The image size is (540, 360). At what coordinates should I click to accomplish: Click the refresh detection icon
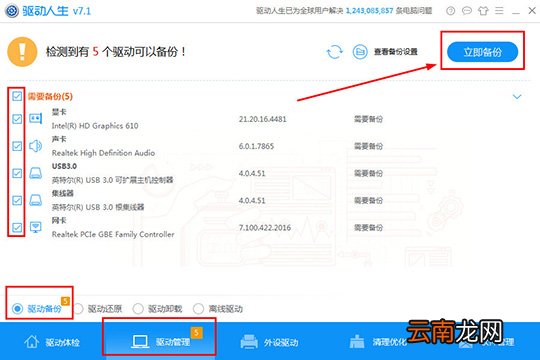click(x=334, y=52)
